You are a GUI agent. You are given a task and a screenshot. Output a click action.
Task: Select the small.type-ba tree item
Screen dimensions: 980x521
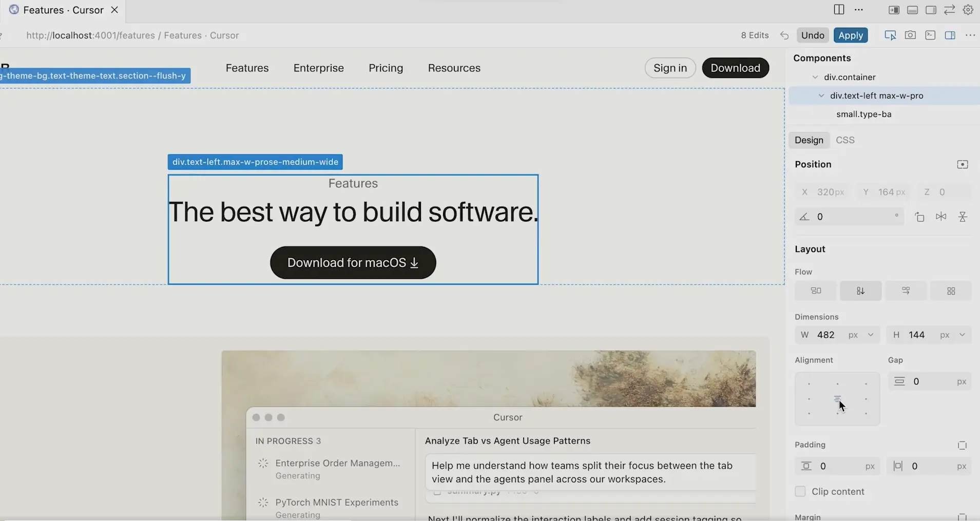863,114
